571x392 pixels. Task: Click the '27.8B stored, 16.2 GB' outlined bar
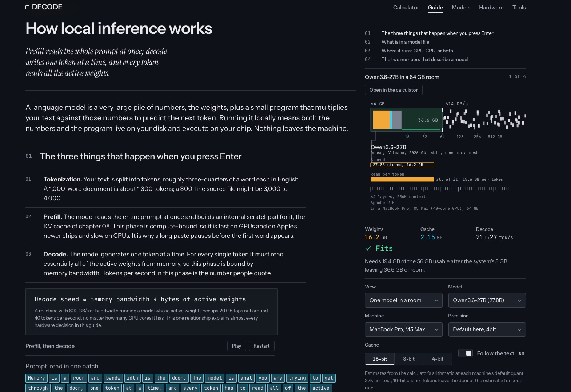tap(402, 165)
